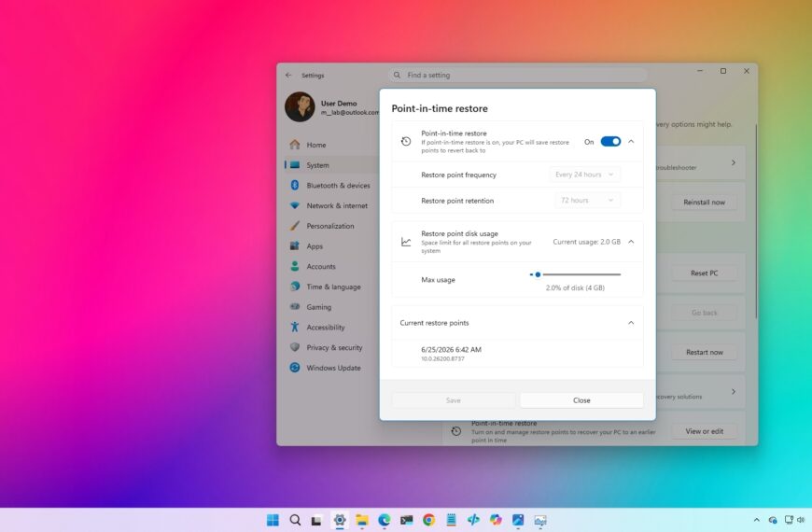Collapse the Restore point disk usage section
The image size is (812, 532).
631,242
